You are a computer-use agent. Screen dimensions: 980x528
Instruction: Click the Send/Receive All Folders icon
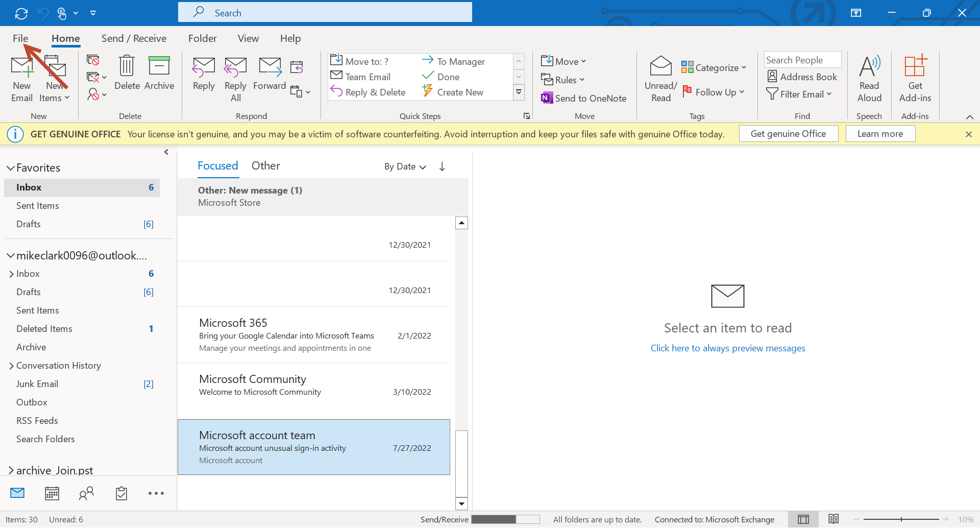(21, 13)
